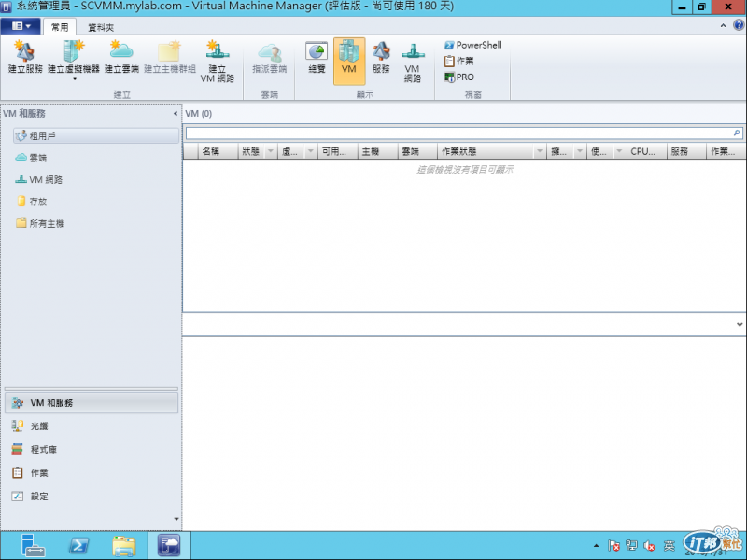Open the 虛... column filter dropdown
747x560 pixels.
click(x=311, y=151)
